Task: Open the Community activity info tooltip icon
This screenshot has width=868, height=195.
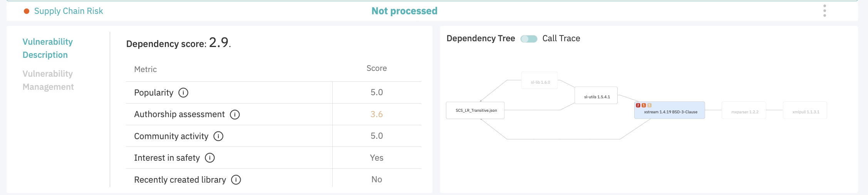Action: [218, 136]
